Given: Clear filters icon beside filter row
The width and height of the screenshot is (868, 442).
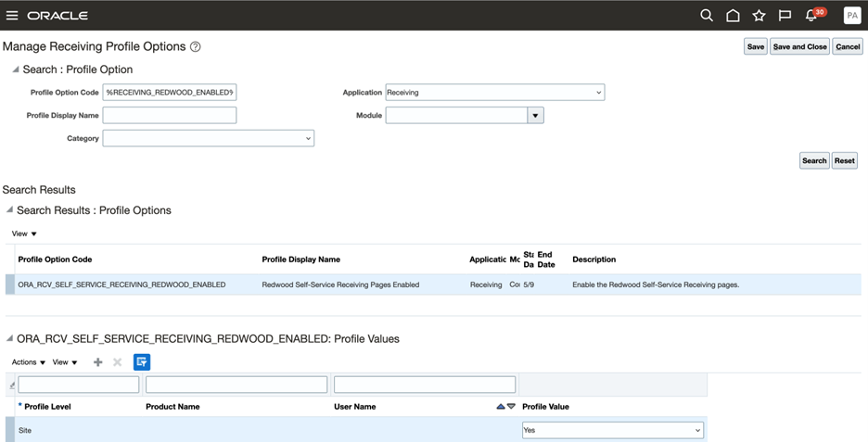Looking at the screenshot, I should [x=12, y=385].
